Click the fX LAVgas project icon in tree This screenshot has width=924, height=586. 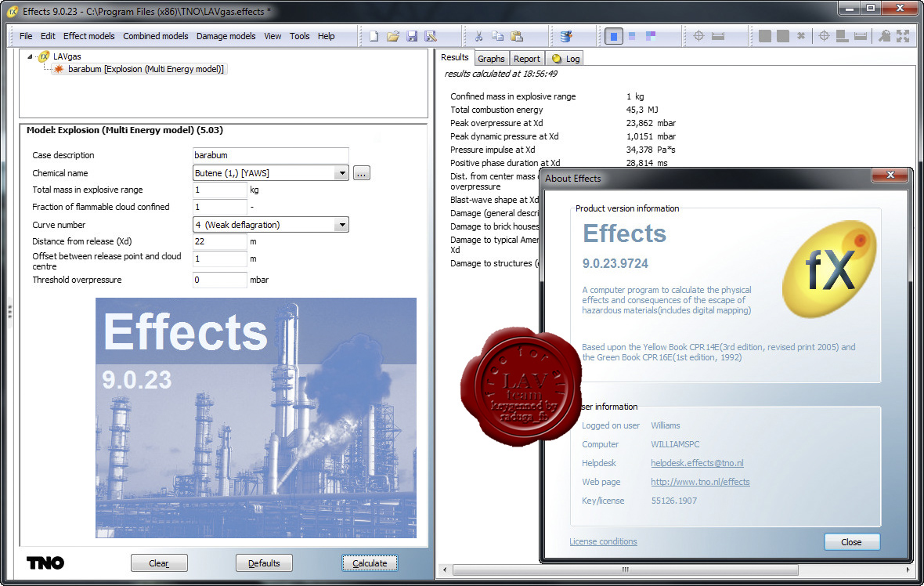pyautogui.click(x=43, y=56)
